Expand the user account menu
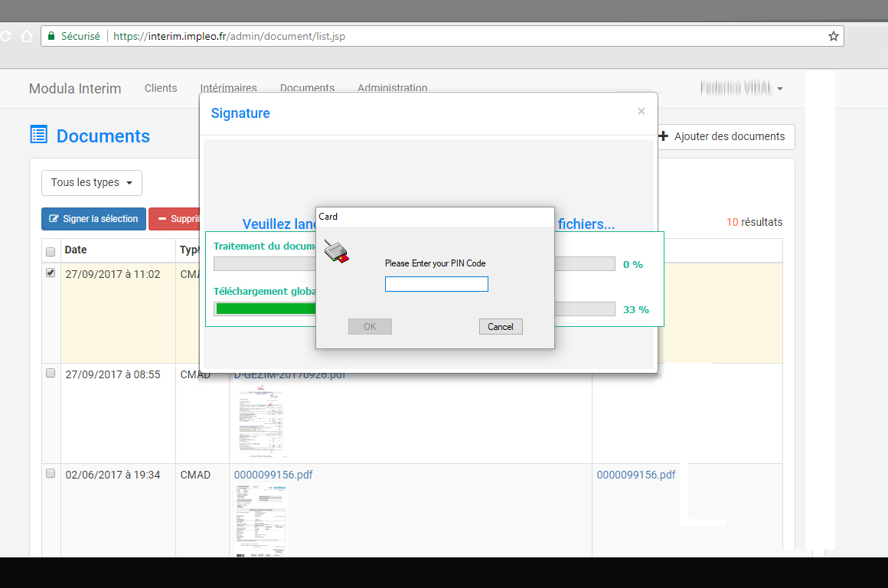 (x=741, y=89)
